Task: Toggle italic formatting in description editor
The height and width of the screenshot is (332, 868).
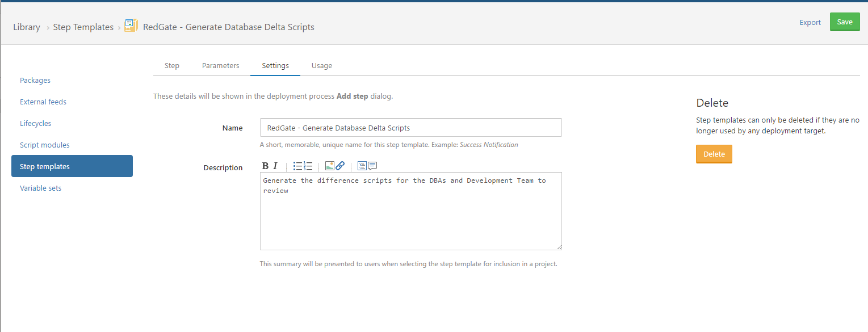Action: 275,166
